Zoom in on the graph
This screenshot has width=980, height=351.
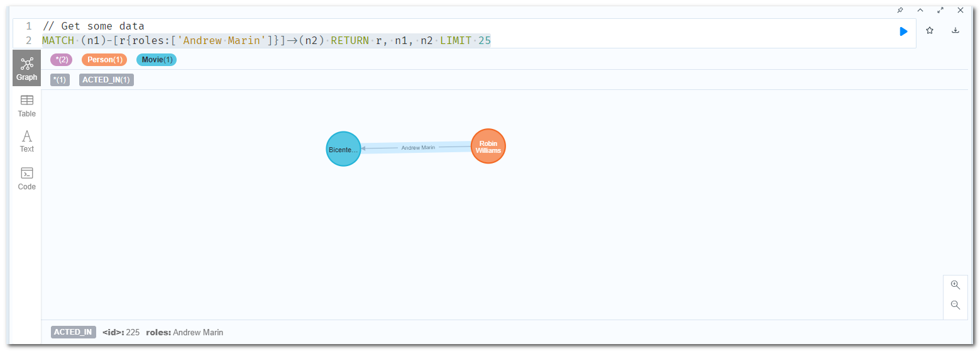coord(955,285)
